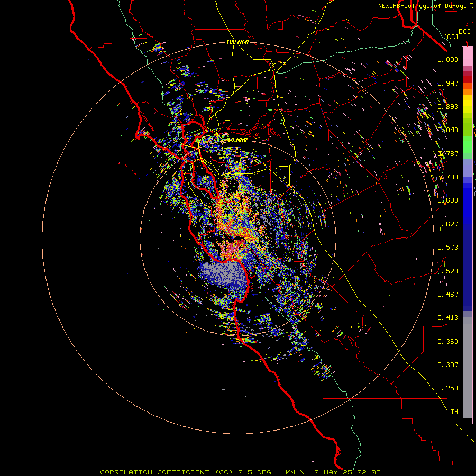Screen dimensions: 476x476
Task: Click the 0.413 scale value
Action: click(x=448, y=318)
